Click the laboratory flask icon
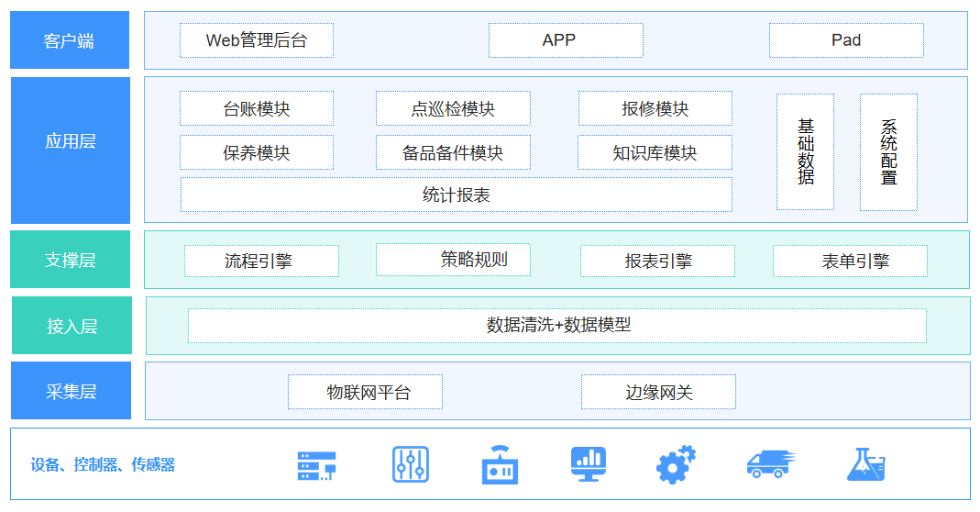980x512 pixels. click(x=866, y=464)
